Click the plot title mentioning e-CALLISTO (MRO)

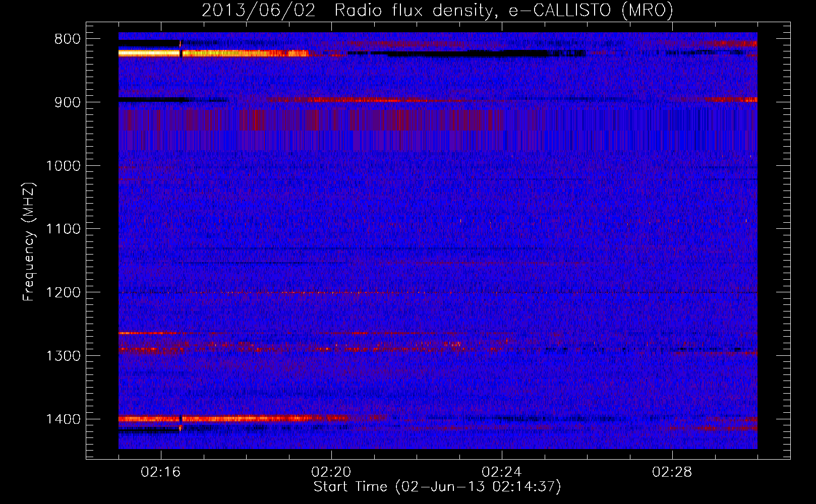coord(437,11)
